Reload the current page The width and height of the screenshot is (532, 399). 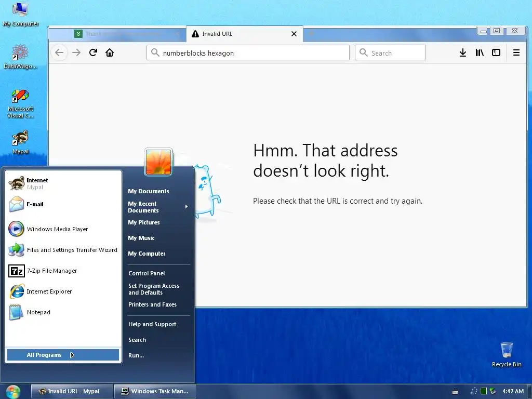tap(94, 52)
